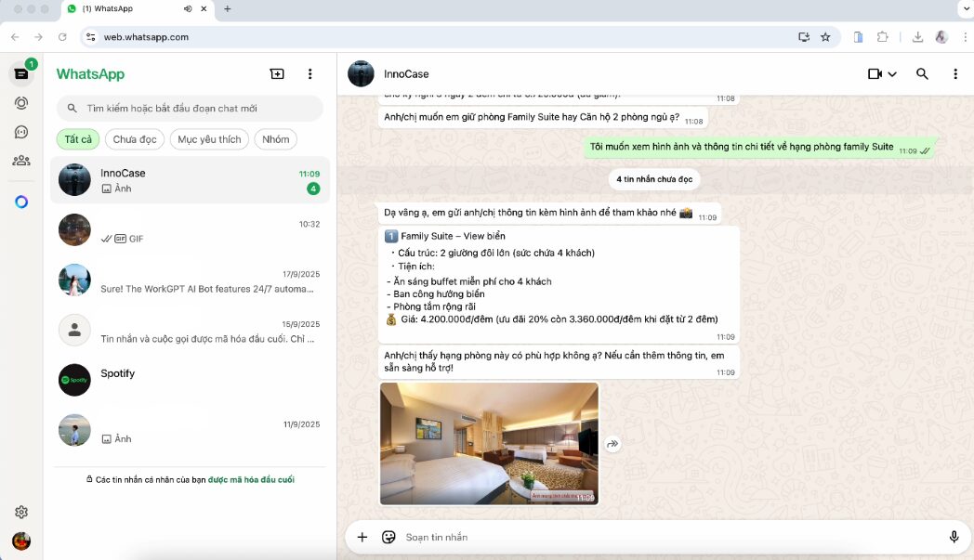The width and height of the screenshot is (974, 560).
Task: Show only Nhóm conversations
Action: (x=275, y=138)
